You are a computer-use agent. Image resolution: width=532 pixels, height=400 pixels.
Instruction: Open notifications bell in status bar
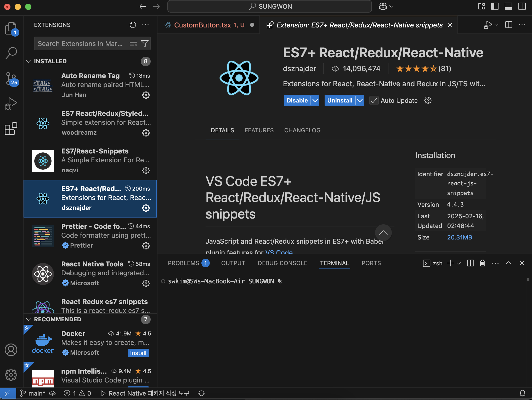pyautogui.click(x=523, y=393)
